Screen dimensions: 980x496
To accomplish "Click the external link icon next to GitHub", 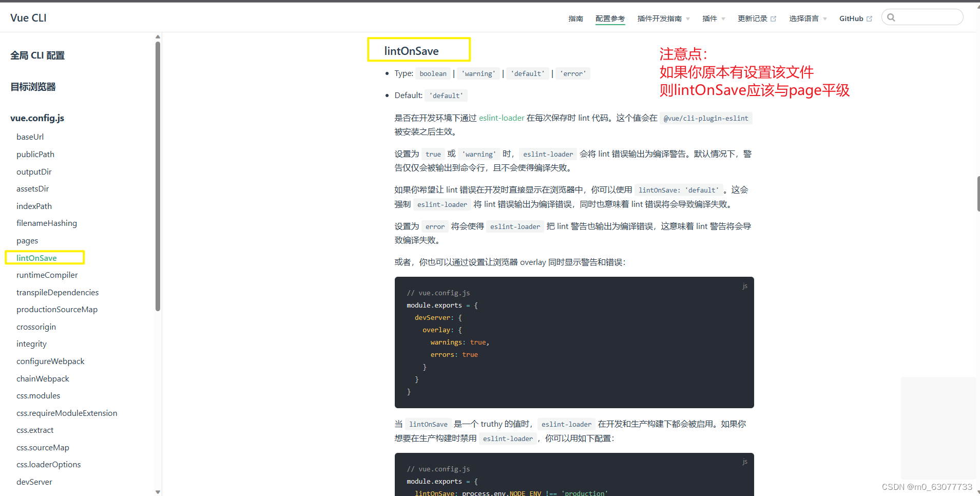I will [869, 19].
